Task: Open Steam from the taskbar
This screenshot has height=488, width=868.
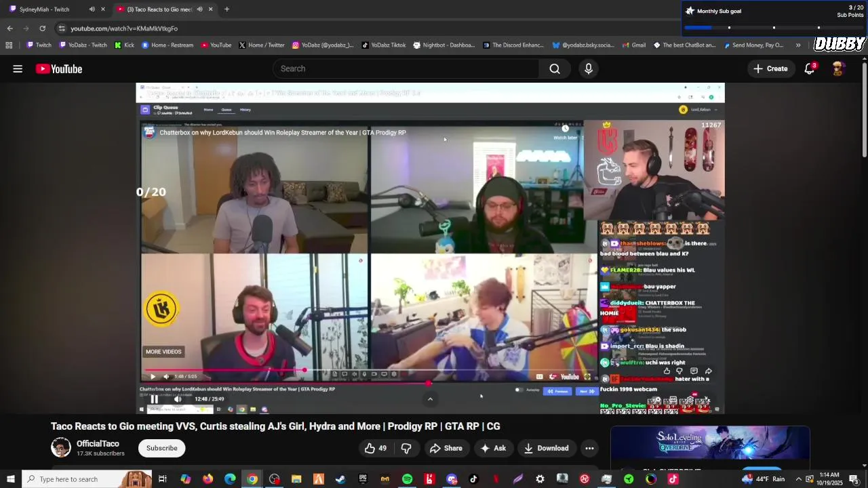Action: (x=340, y=479)
